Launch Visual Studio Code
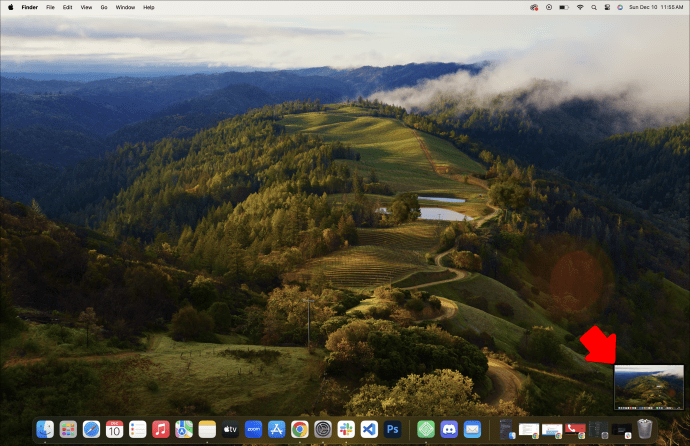Image resolution: width=690 pixels, height=446 pixels. click(x=369, y=429)
